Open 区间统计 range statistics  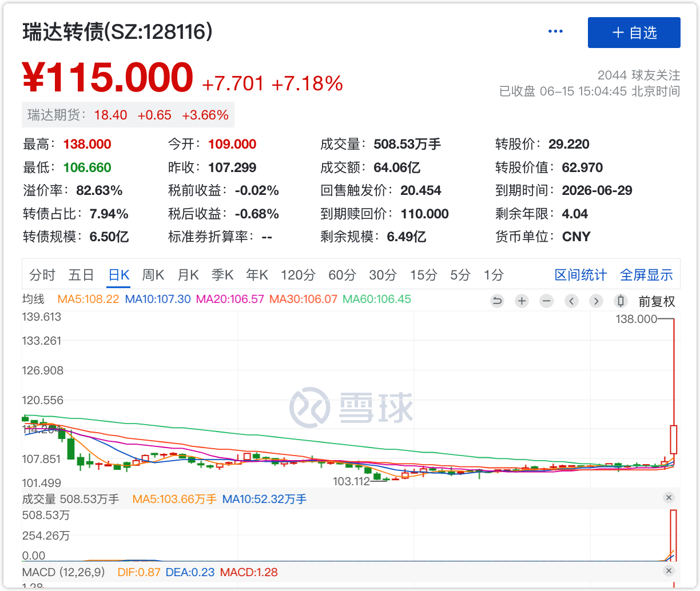click(580, 275)
